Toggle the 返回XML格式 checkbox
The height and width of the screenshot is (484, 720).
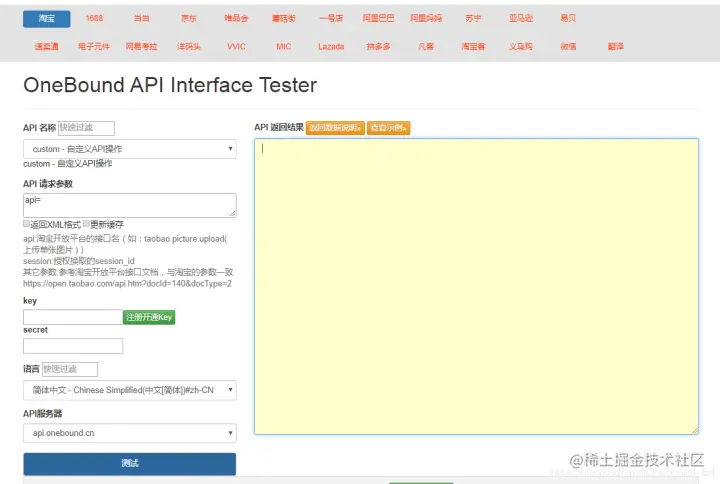coord(27,224)
